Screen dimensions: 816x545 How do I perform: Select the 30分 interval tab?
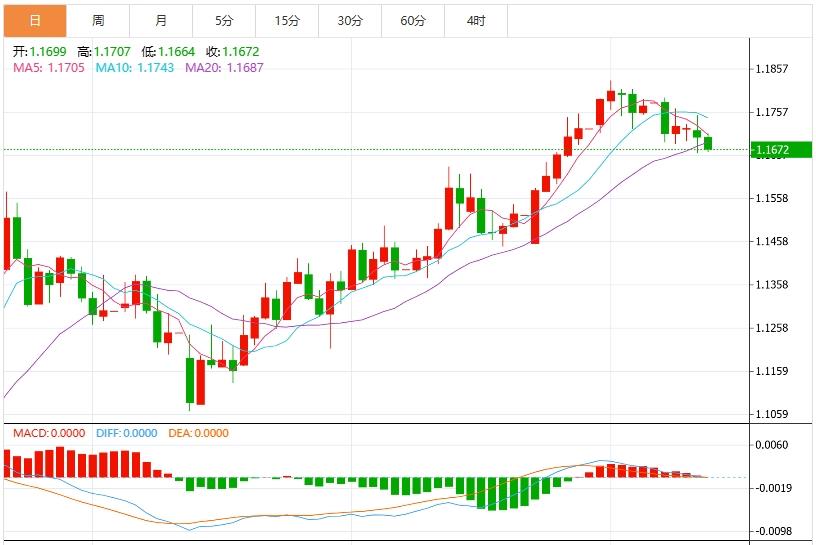(350, 20)
